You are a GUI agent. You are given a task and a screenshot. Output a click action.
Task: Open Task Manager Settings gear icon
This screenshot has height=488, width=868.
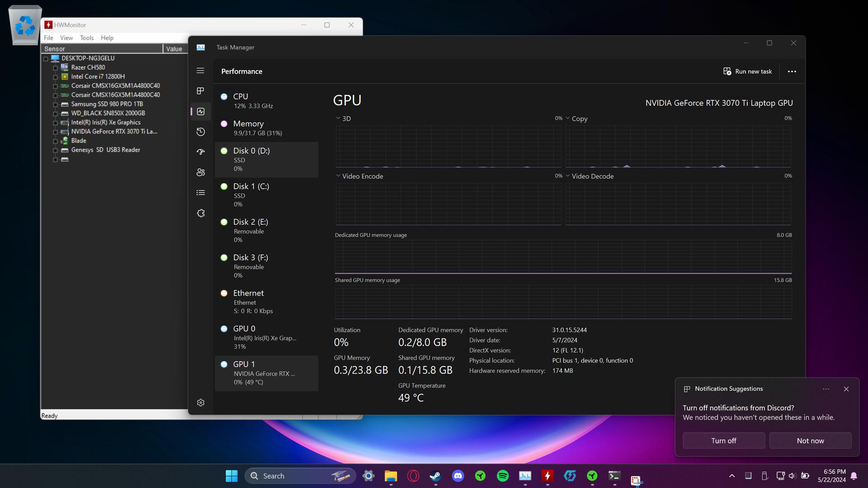coord(201,402)
